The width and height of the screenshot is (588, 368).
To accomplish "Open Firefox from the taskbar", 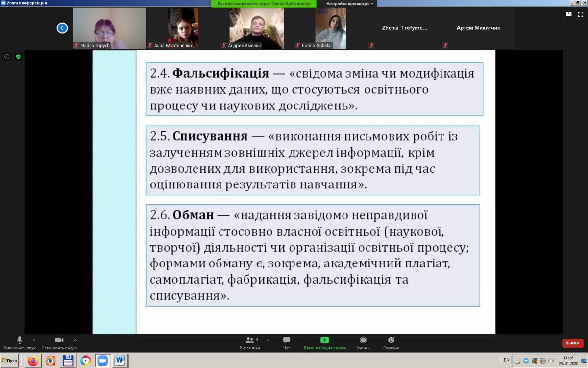I will [33, 361].
